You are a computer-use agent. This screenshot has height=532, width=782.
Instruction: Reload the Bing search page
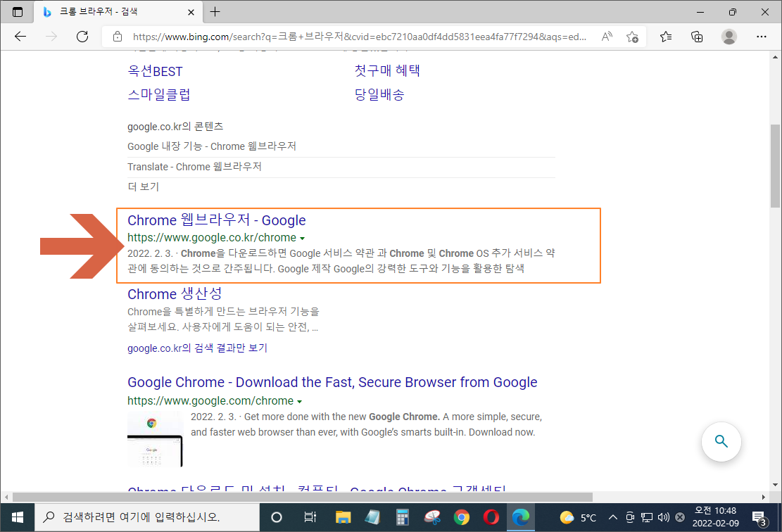pos(82,37)
